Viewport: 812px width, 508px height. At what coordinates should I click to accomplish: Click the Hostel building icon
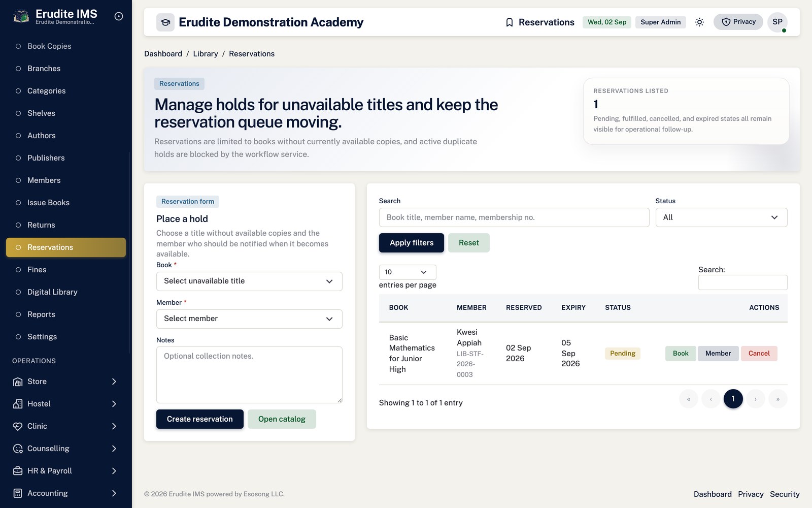click(18, 404)
